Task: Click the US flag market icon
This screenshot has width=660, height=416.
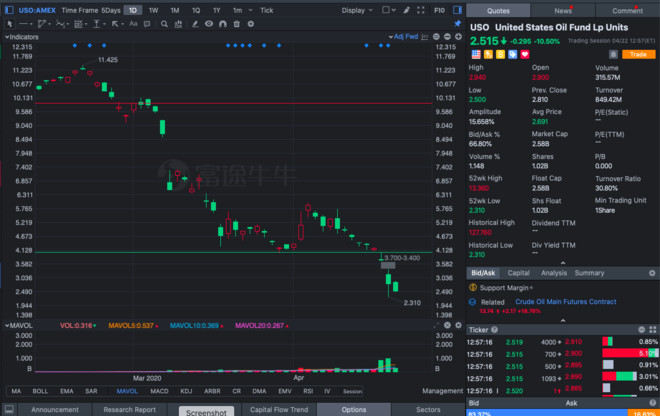Action: click(473, 53)
